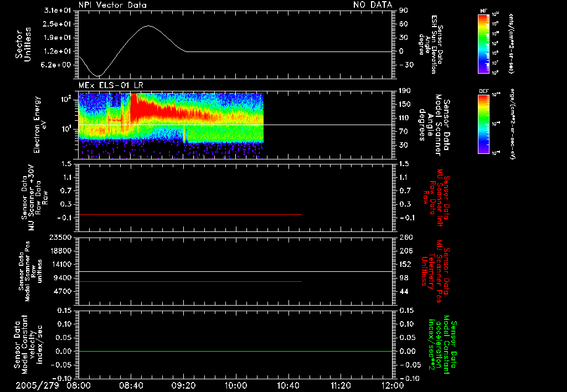Click the "2005/279 08:00" start time label
The height and width of the screenshot is (392, 567).
[x=53, y=385]
